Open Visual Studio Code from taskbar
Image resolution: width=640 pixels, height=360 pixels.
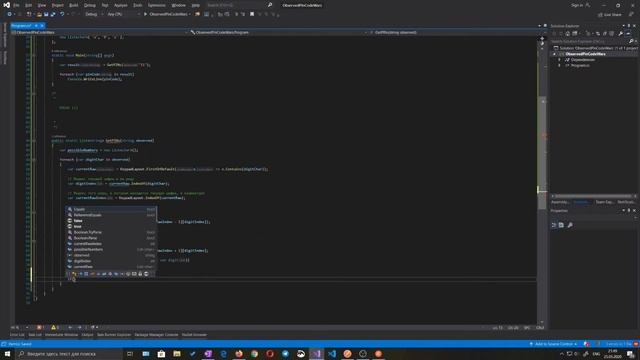pyautogui.click(x=332, y=354)
